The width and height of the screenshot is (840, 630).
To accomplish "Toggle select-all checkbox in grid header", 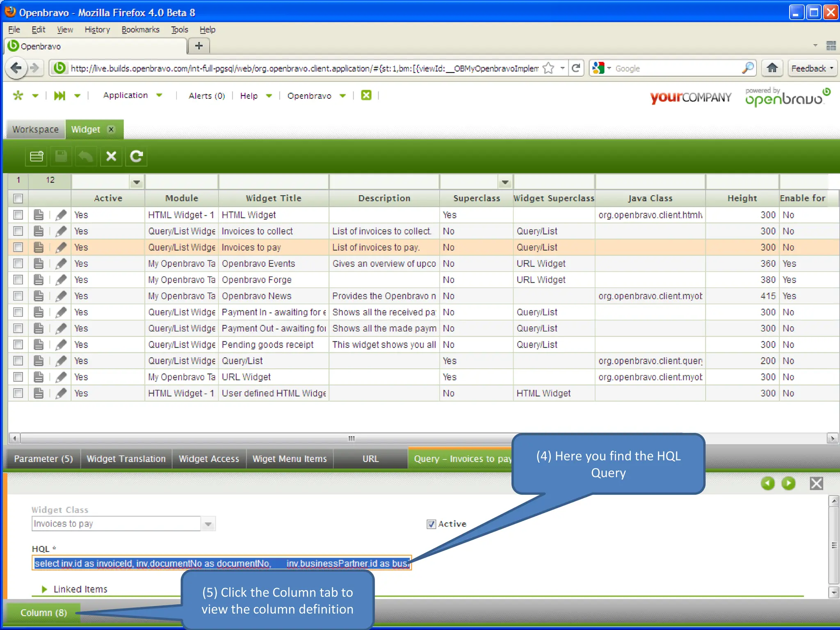I will pyautogui.click(x=18, y=199).
